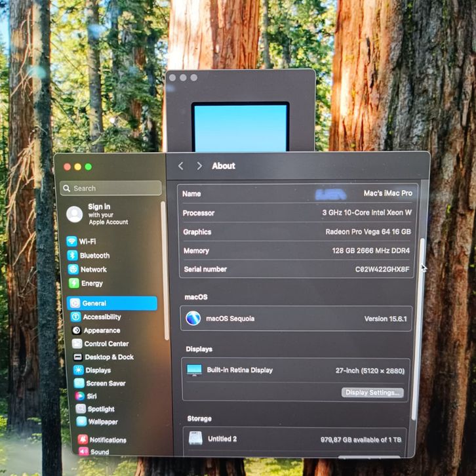Click the Wallpaper icon in sidebar
The width and height of the screenshot is (476, 476).
pyautogui.click(x=81, y=422)
